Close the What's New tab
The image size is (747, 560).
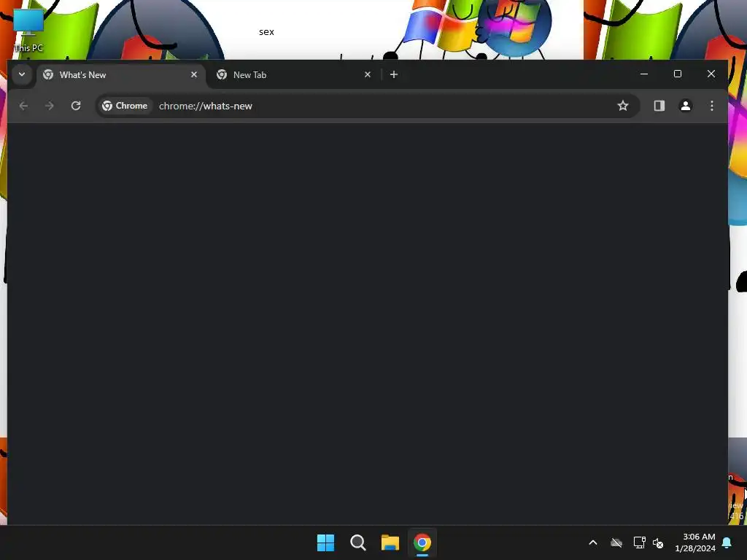(x=194, y=74)
